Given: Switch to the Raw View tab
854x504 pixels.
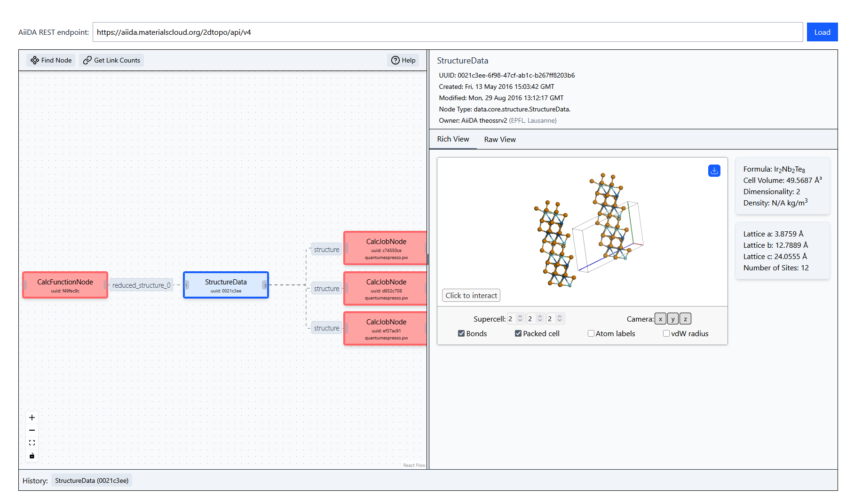Looking at the screenshot, I should [499, 140].
